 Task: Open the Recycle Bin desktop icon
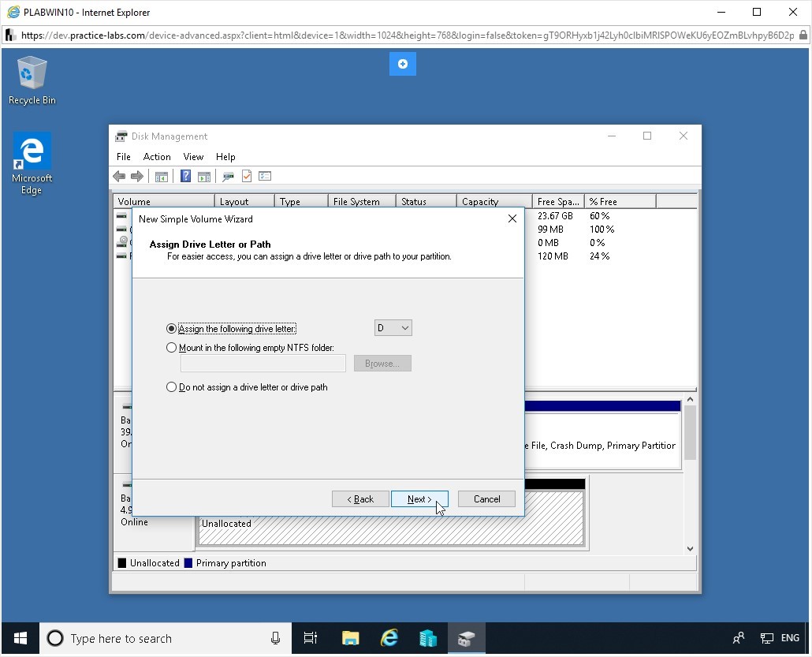(32, 80)
